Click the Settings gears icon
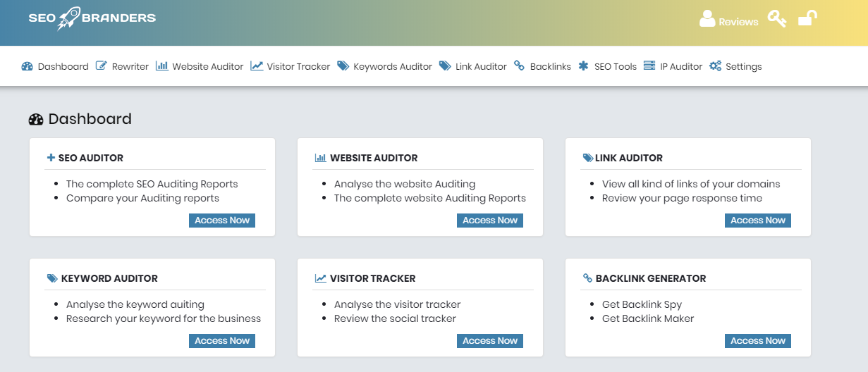The image size is (868, 372). 715,66
